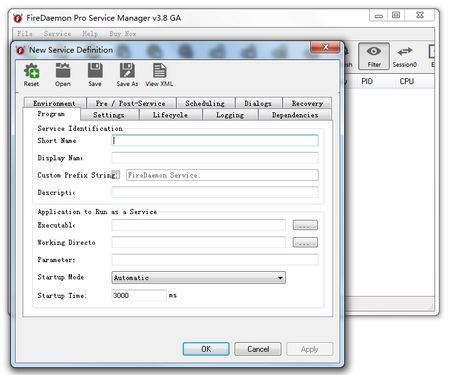Click the Startup Time value field
Image resolution: width=450 pixels, height=375 pixels.
tap(139, 295)
